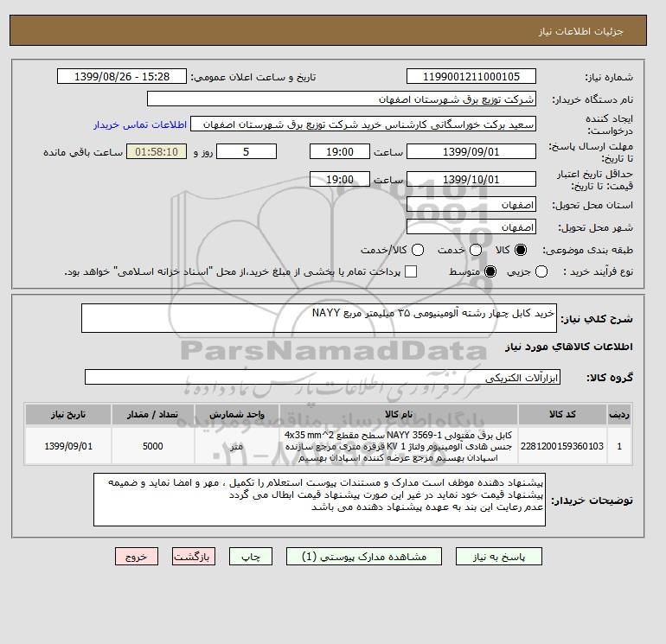Click the چاپ print button
Screen dimensions: 666x644
point(251,556)
